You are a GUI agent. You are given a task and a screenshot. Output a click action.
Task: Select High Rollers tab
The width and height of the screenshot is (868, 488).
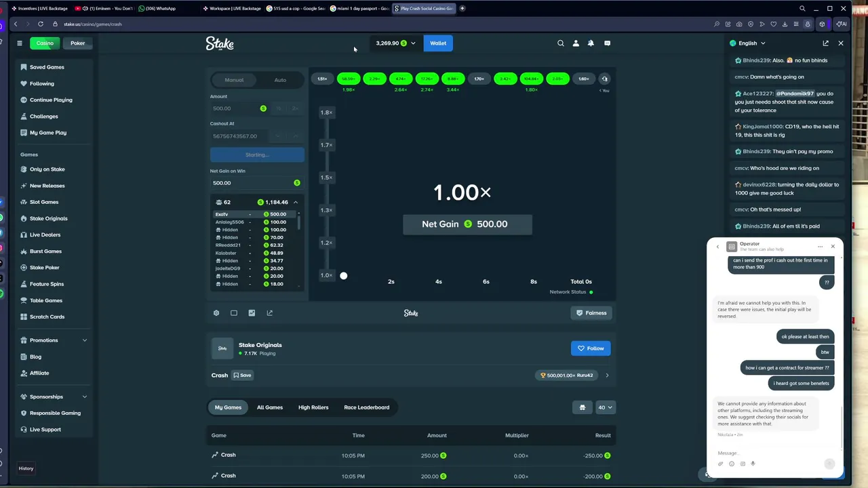(x=313, y=407)
